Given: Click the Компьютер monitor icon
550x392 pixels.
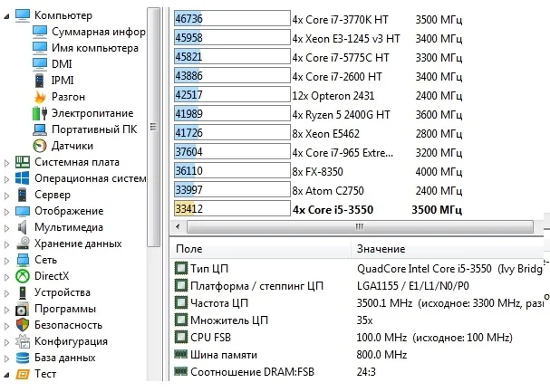Looking at the screenshot, I should click(x=23, y=15).
